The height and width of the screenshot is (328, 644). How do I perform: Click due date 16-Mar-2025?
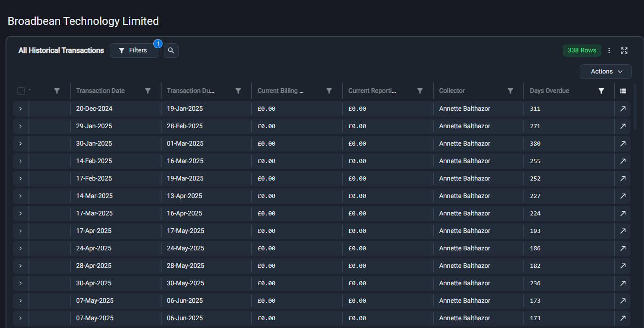[x=185, y=161]
